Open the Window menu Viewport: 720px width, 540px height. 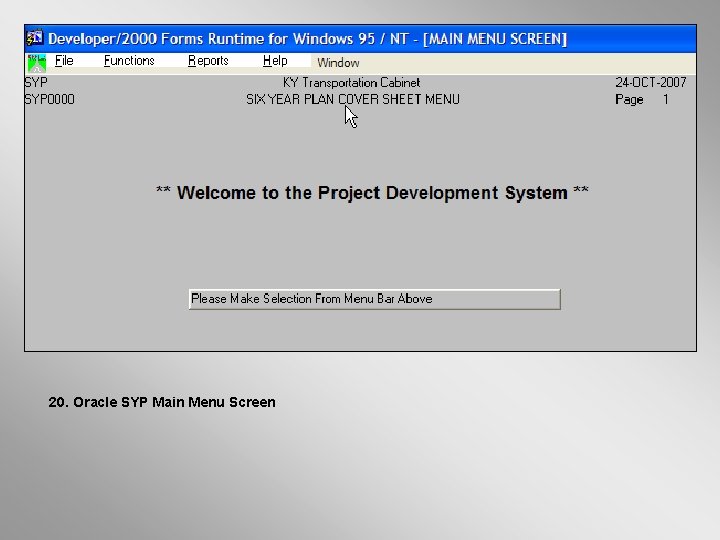pyautogui.click(x=338, y=63)
